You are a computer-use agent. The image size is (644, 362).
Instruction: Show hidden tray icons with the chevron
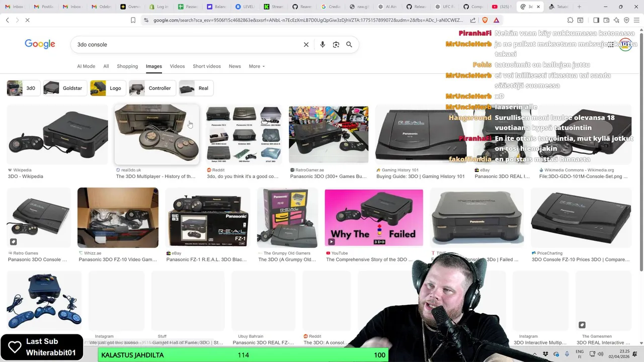(x=536, y=354)
